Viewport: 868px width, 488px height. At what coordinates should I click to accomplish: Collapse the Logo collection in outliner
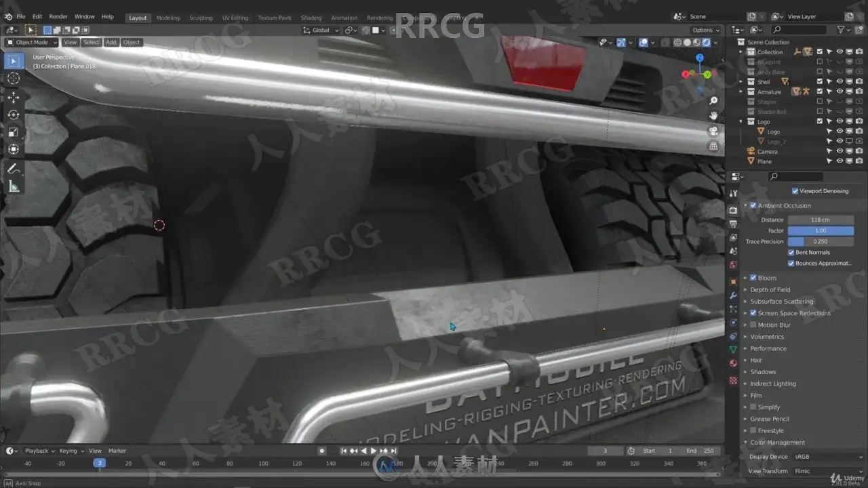point(741,121)
